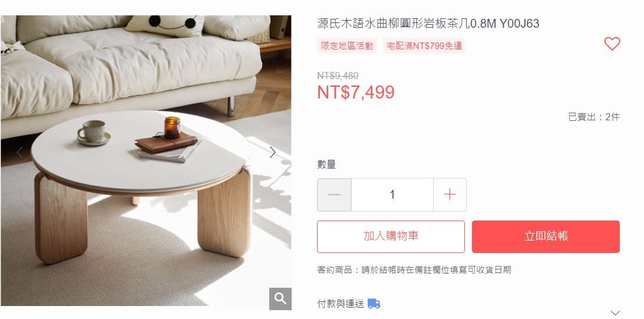Image resolution: width=644 pixels, height=319 pixels.
Task: Decrease quantity with the minus button
Action: point(334,195)
